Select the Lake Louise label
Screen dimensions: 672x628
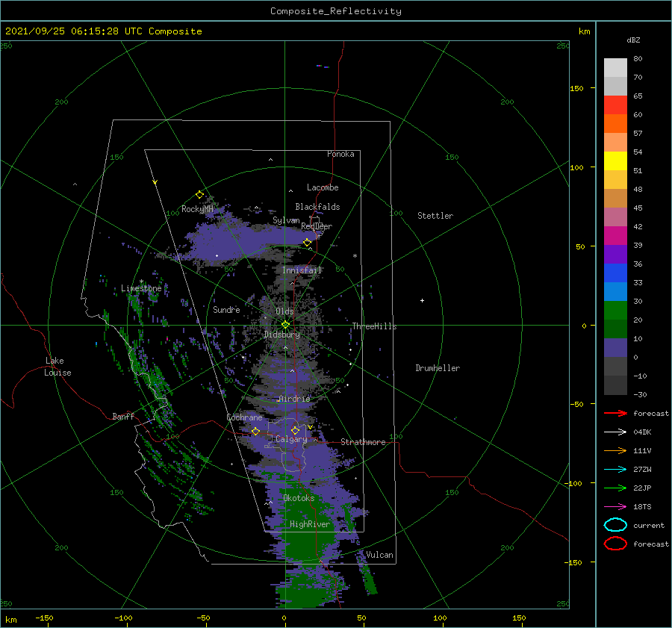coord(57,367)
